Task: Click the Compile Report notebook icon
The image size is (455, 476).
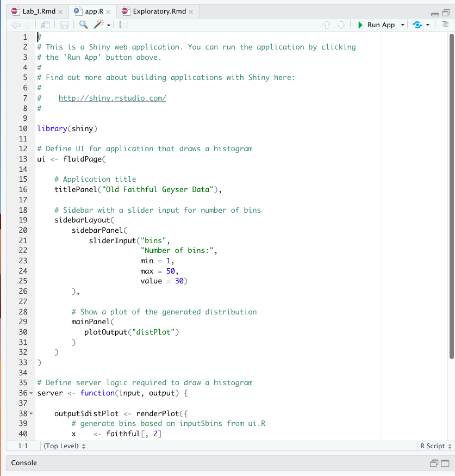Action: (123, 24)
